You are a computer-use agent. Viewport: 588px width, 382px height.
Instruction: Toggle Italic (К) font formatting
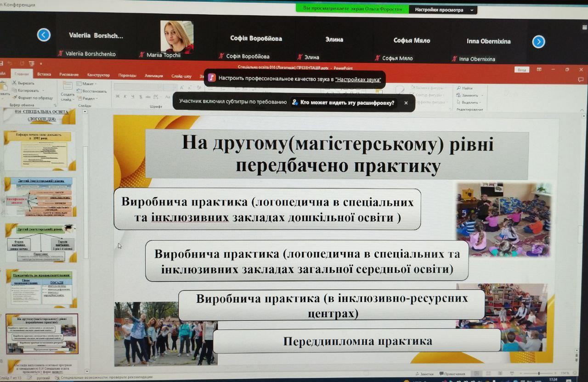[125, 97]
